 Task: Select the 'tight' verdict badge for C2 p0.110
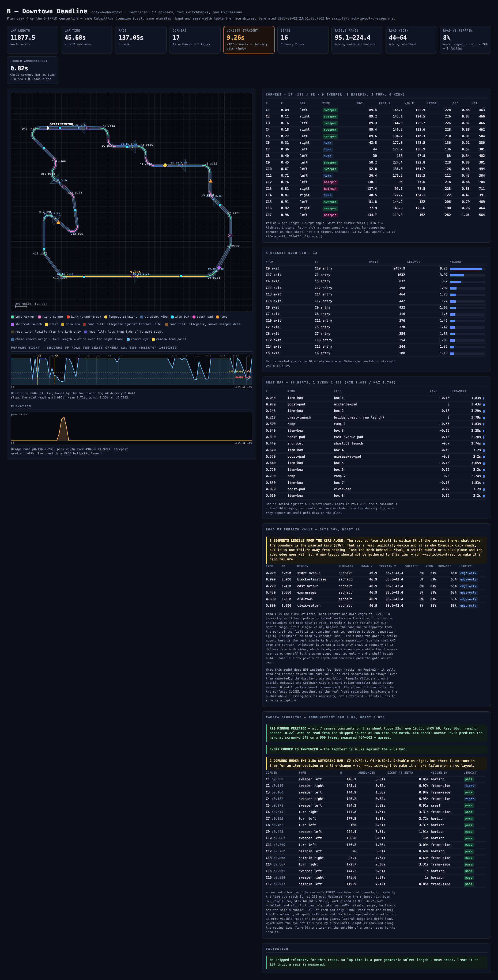click(x=469, y=786)
